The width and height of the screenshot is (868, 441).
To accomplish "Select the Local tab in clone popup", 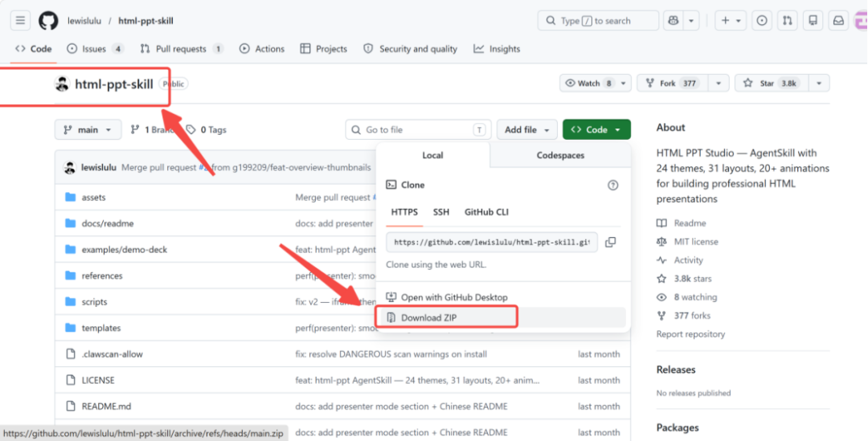I will click(432, 155).
